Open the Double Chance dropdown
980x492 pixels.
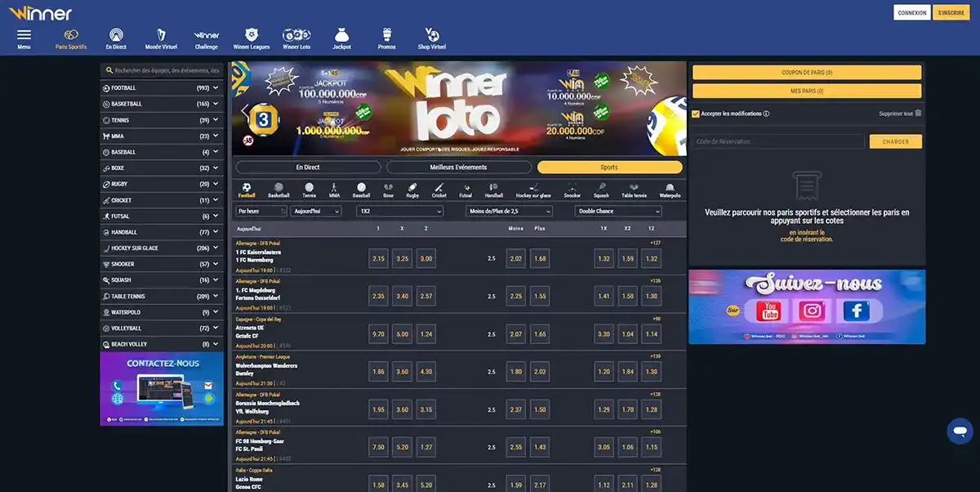[618, 211]
